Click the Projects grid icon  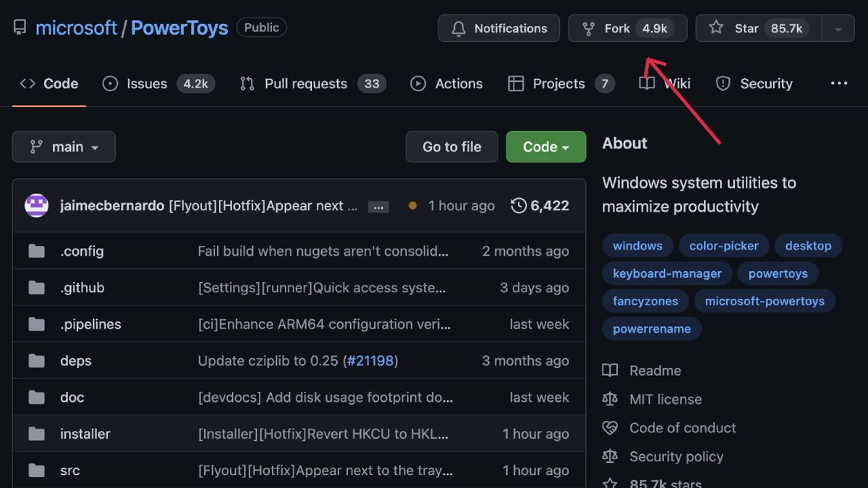tap(516, 83)
